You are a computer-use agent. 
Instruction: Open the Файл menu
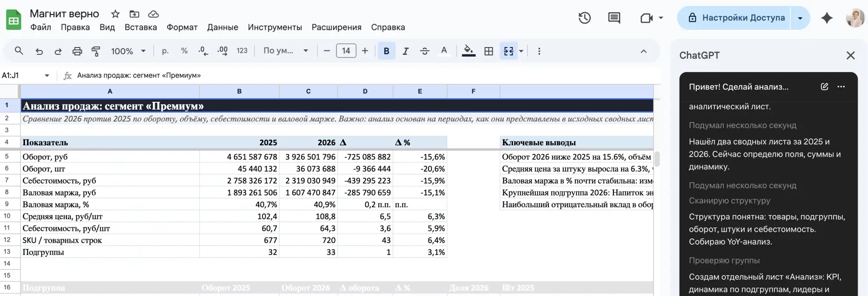(41, 27)
